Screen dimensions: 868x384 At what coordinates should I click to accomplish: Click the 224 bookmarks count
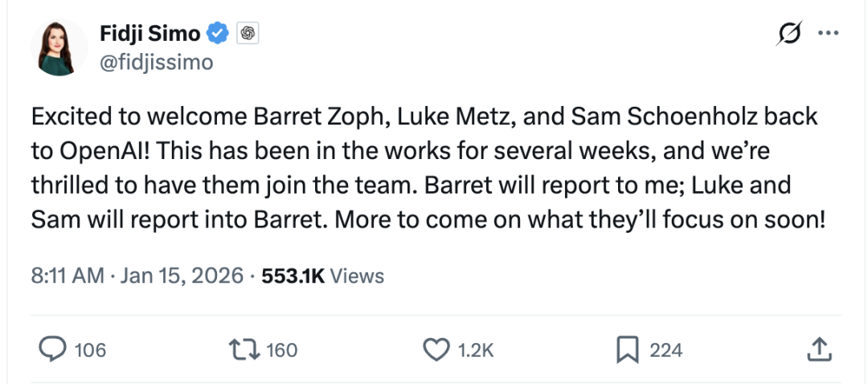(665, 350)
